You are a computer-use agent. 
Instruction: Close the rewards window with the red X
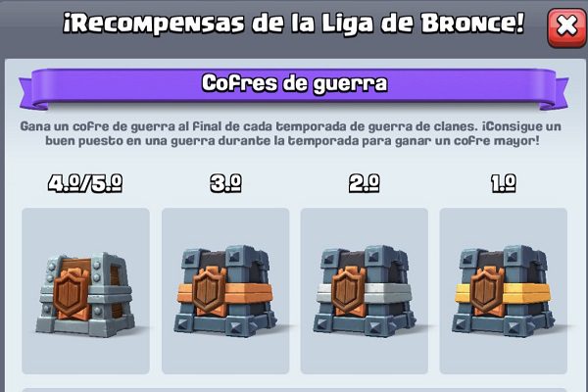(567, 27)
